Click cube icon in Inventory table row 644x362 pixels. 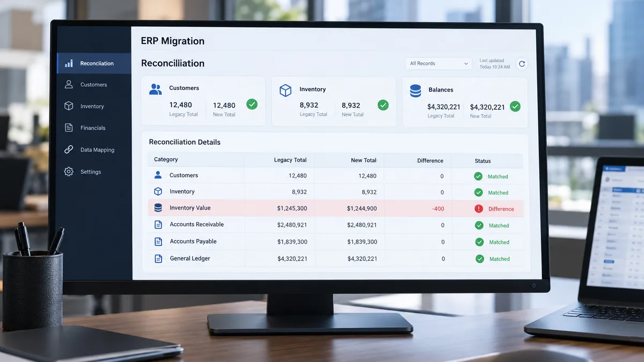(158, 191)
